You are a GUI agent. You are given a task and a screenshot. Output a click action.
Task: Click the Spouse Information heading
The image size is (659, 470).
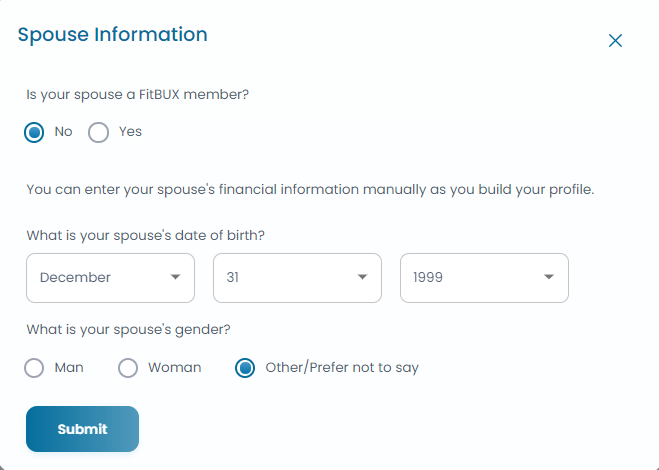[x=113, y=35]
